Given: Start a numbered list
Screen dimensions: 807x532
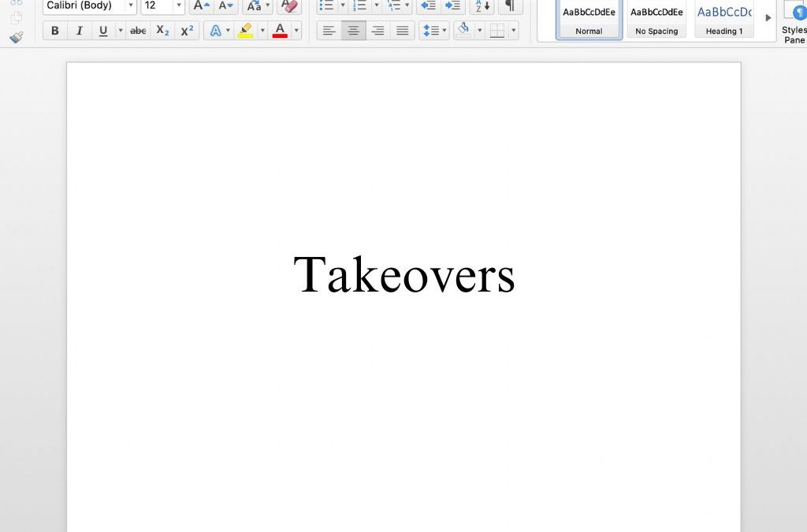Looking at the screenshot, I should 360,6.
